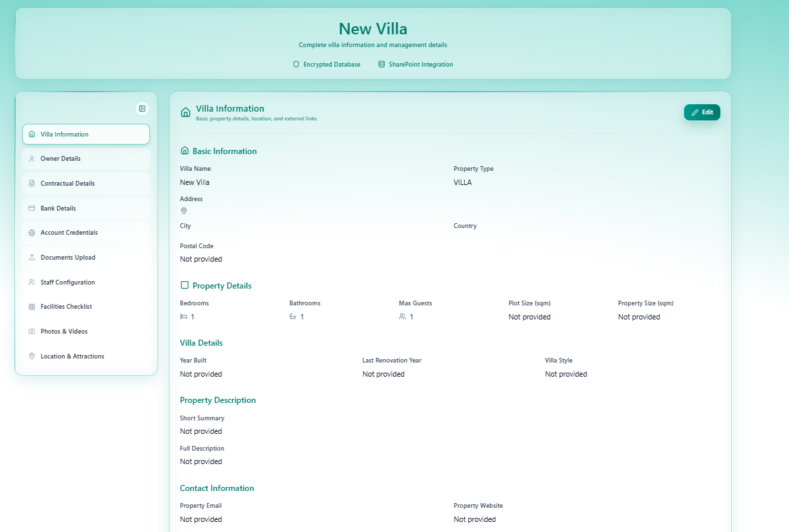Click the pencil icon on the Edit button
789x532 pixels.
(695, 112)
